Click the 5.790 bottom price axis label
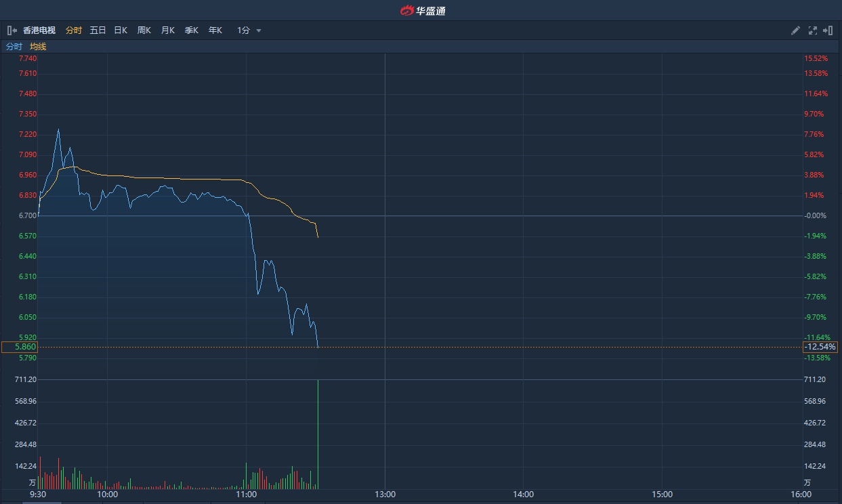This screenshot has height=504, width=842. point(28,358)
